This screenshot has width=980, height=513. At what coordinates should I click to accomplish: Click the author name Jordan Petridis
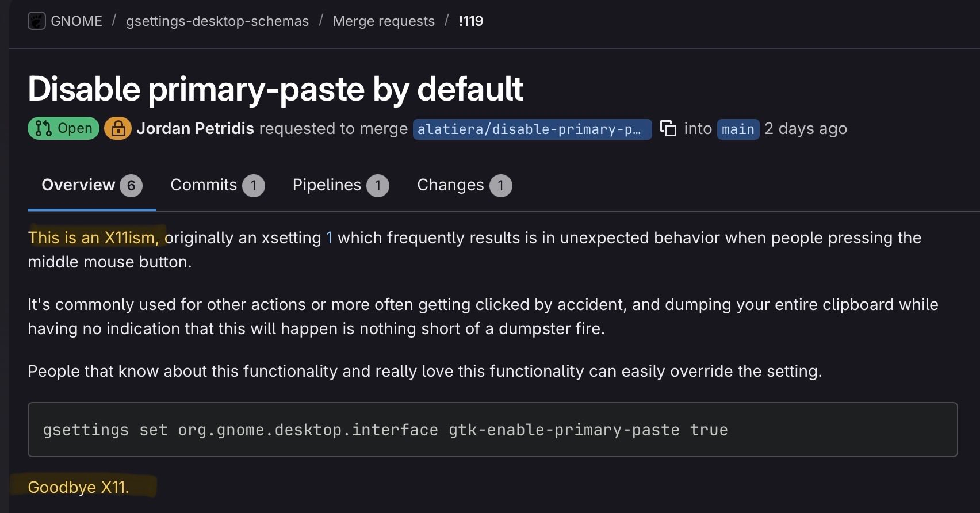coord(195,128)
